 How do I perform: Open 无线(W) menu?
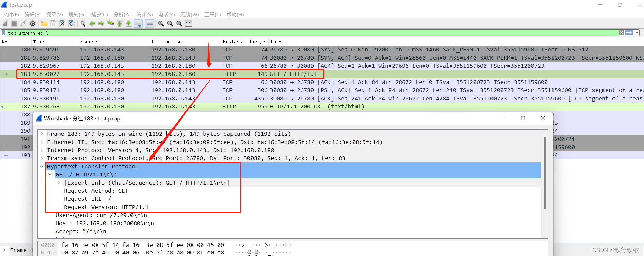(189, 15)
